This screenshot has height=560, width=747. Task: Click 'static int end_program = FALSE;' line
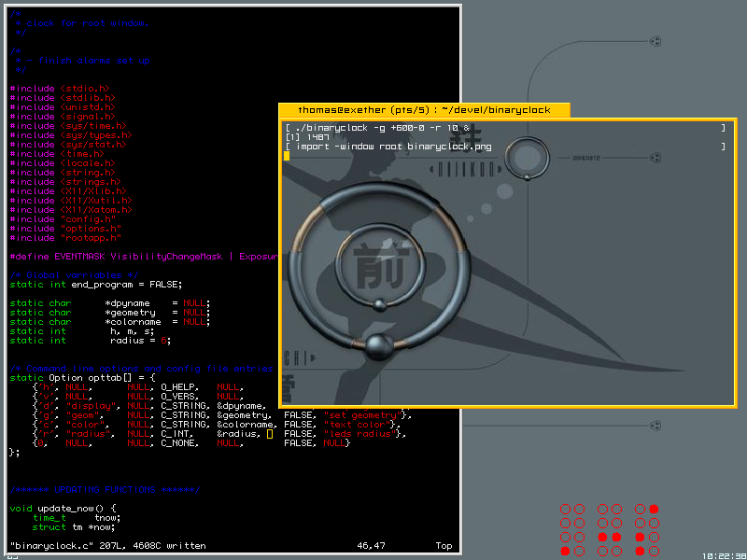[x=96, y=285]
